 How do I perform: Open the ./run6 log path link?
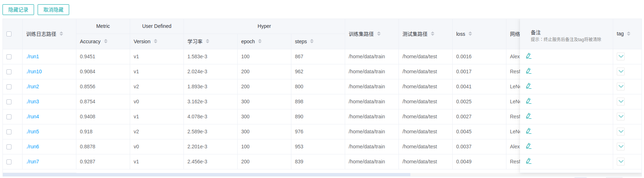pyautogui.click(x=33, y=147)
